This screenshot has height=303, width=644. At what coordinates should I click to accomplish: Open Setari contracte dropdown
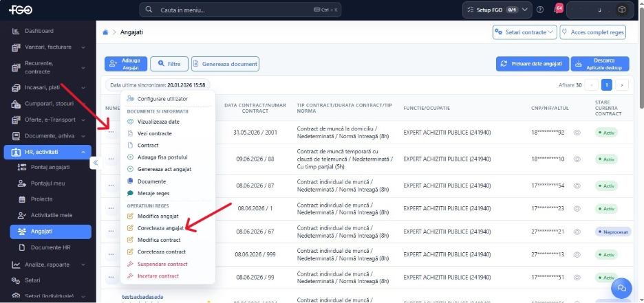(x=524, y=32)
